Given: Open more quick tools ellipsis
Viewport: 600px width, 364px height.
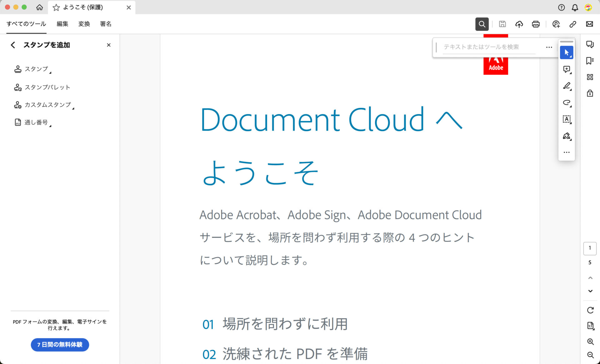Looking at the screenshot, I should (567, 152).
